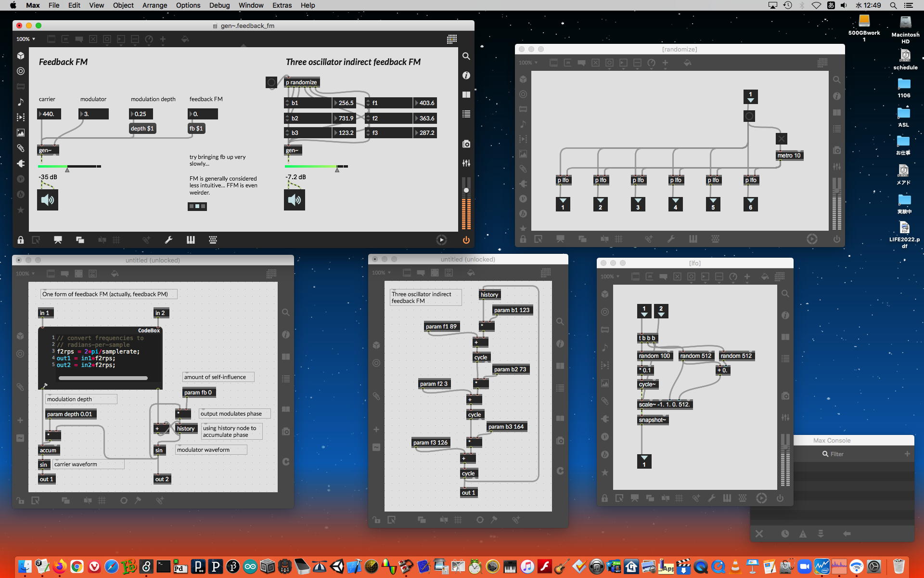Screen dimensions: 924x578
Task: Adjust the -7.2 dB gain slider
Action: click(316, 167)
